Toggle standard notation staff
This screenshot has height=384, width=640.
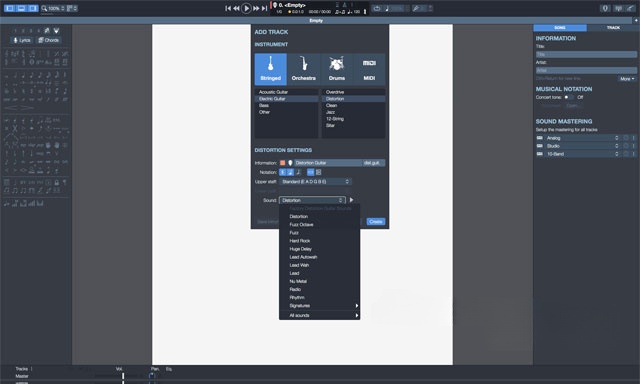[282, 172]
